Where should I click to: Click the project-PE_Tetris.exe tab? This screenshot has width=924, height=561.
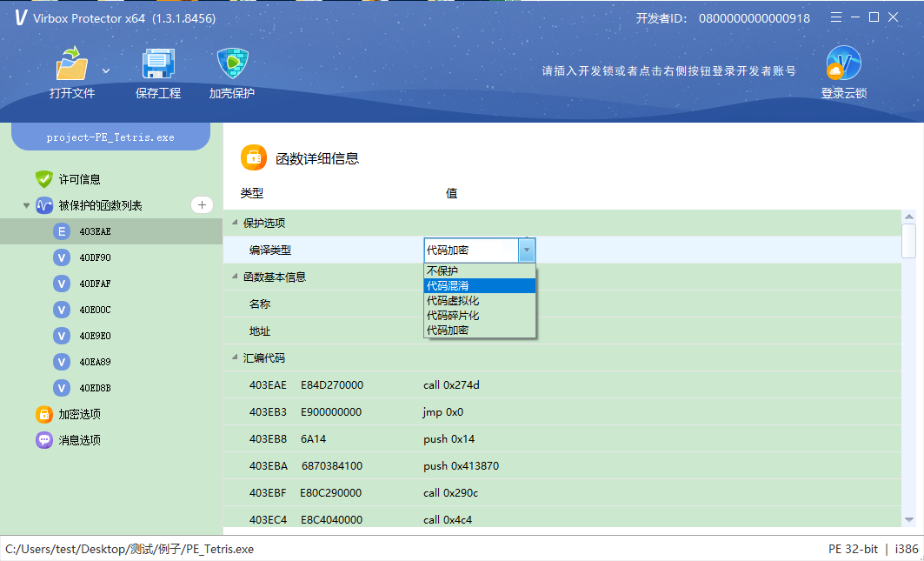(110, 137)
